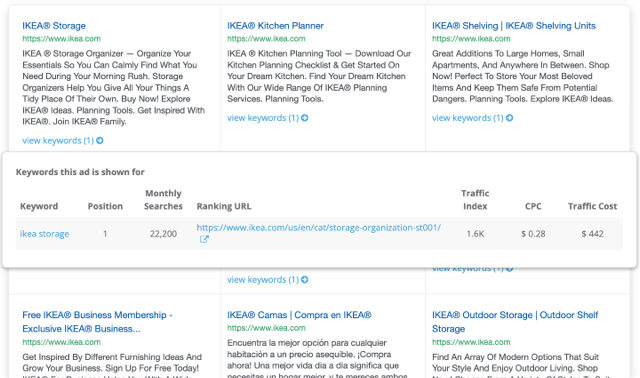Open IKEA® Outdoor Storage ad title
Viewport: 640px width, 378px height.
pos(515,322)
